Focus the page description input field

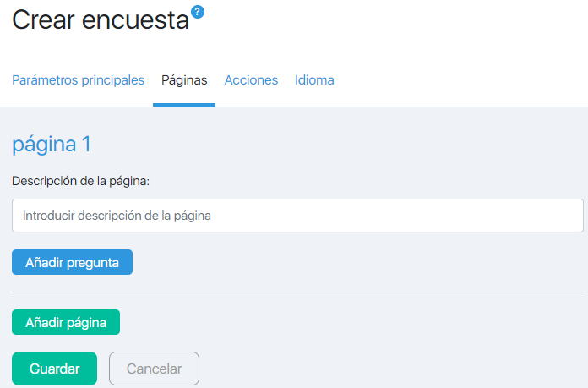coord(297,216)
